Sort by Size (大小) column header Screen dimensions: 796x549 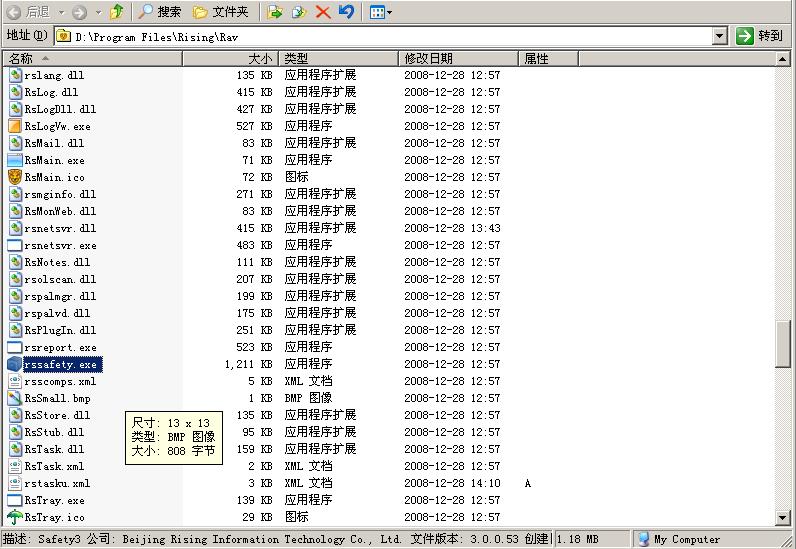(x=230, y=58)
